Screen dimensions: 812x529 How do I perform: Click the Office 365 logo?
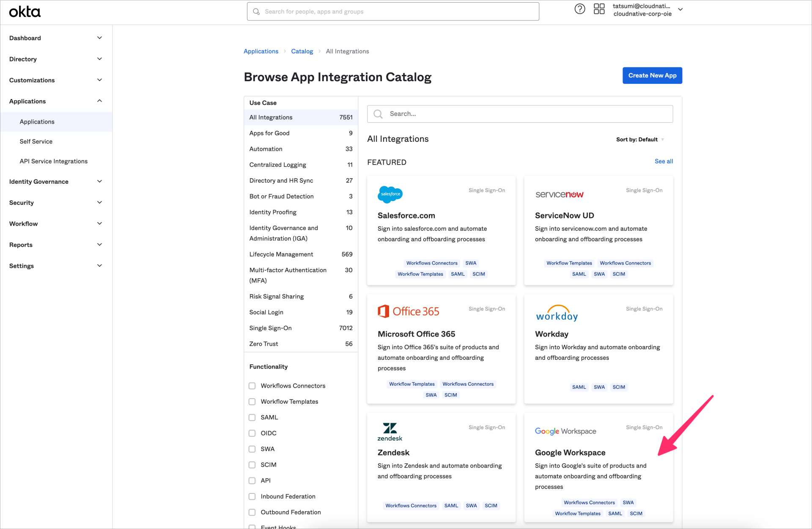(x=409, y=311)
